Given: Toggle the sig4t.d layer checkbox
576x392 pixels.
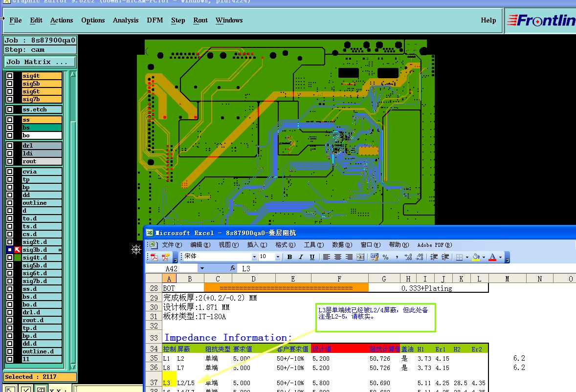Looking at the screenshot, I should pyautogui.click(x=10, y=258).
